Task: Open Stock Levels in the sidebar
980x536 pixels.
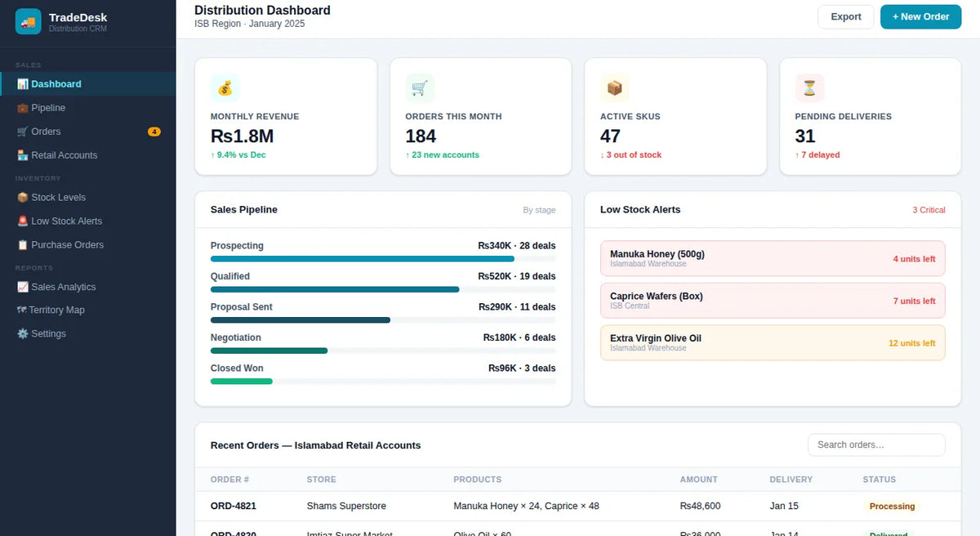Action: [x=88, y=197]
